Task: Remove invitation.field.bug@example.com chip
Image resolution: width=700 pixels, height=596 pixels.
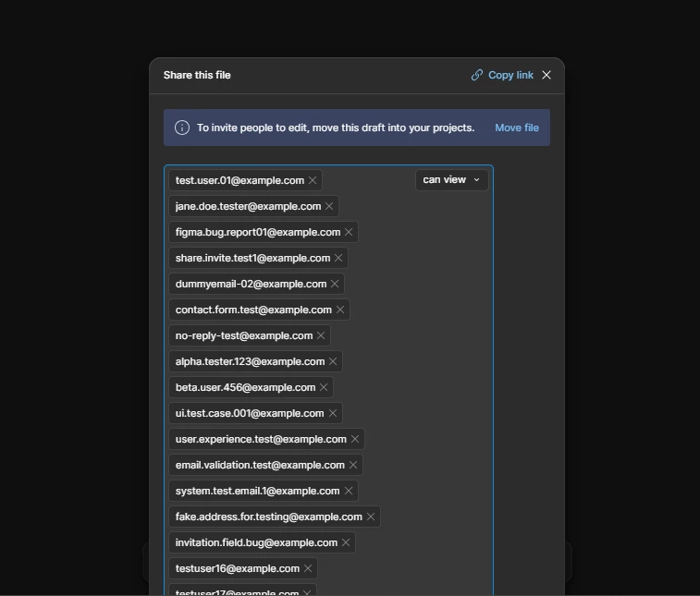Action: pos(346,542)
